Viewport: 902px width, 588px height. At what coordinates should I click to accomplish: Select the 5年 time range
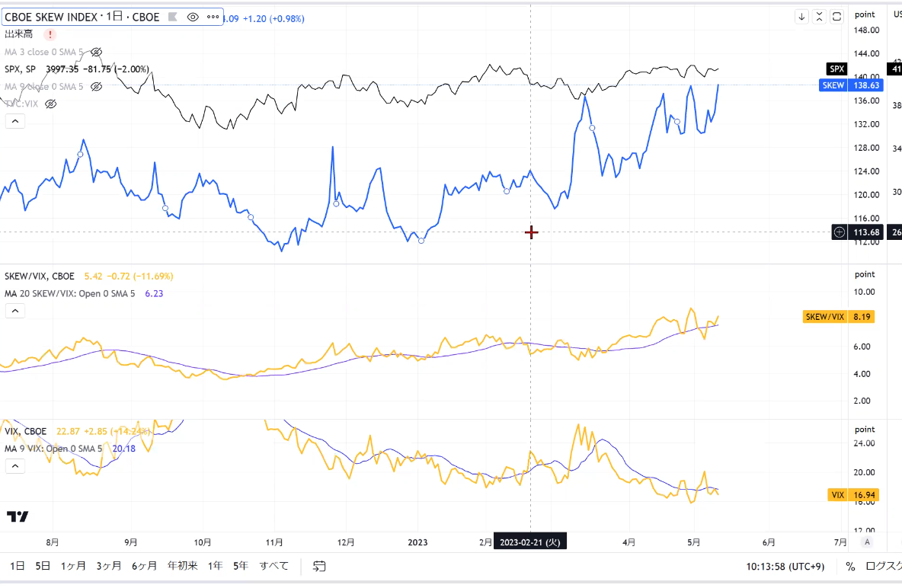click(241, 566)
